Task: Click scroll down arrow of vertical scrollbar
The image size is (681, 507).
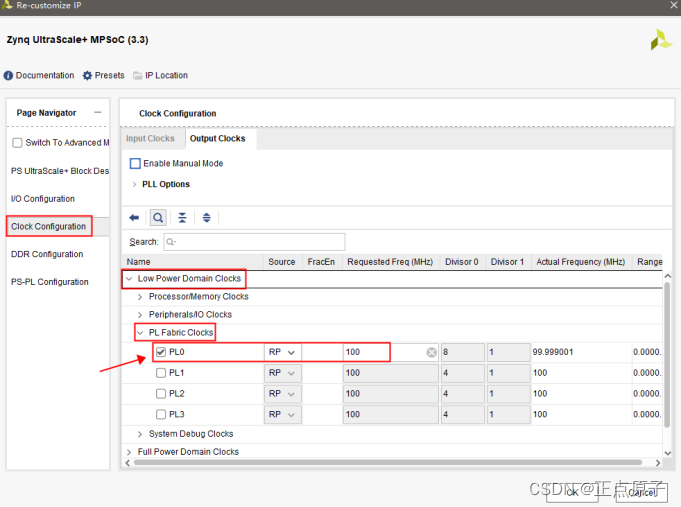Action: pos(668,454)
